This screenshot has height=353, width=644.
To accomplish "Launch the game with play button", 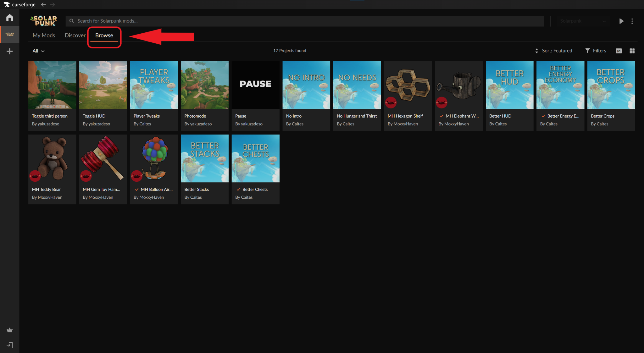I will pyautogui.click(x=621, y=21).
